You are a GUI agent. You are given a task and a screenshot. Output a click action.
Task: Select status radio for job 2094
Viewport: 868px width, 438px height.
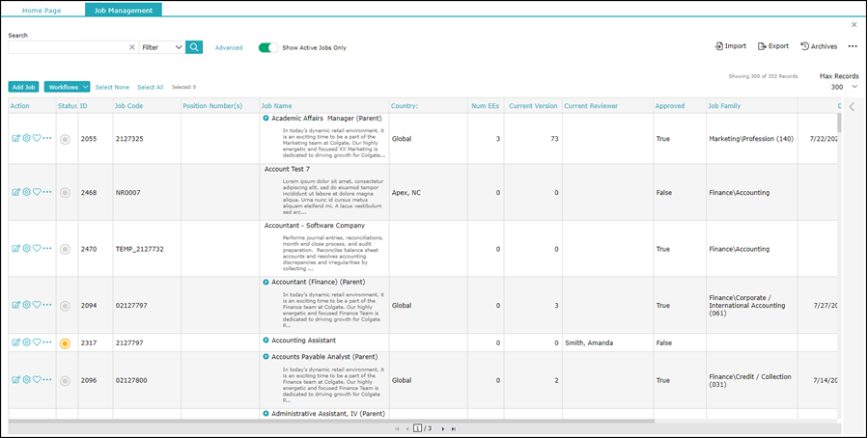click(66, 306)
